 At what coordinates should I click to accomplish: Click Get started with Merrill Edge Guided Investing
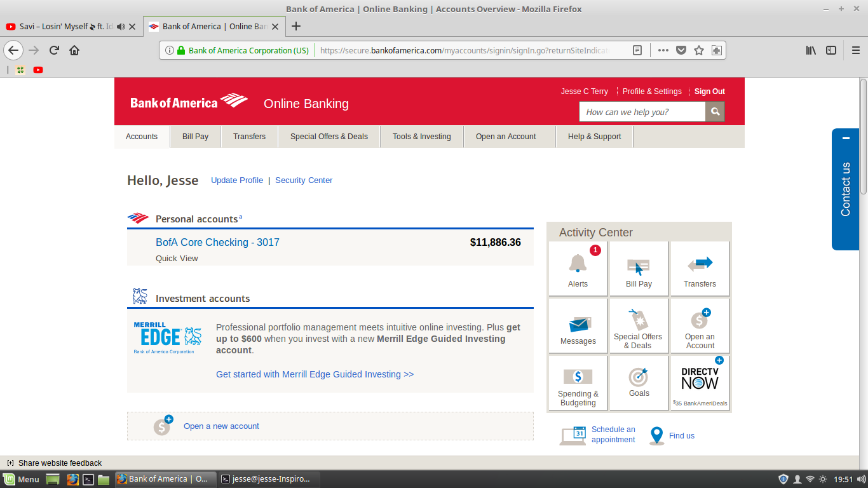(x=315, y=374)
